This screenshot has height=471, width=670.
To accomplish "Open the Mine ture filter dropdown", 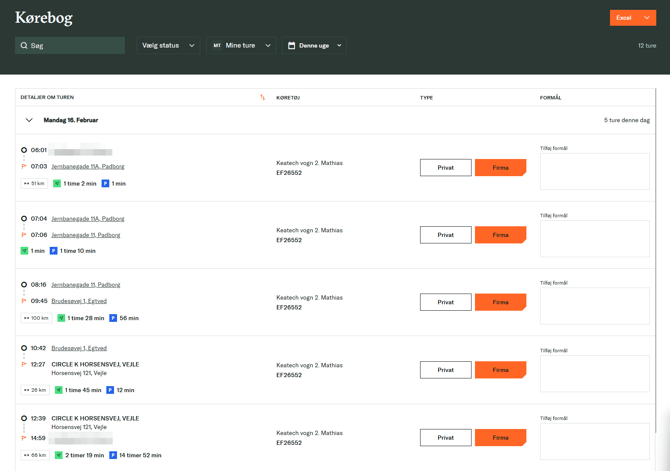I will [241, 46].
